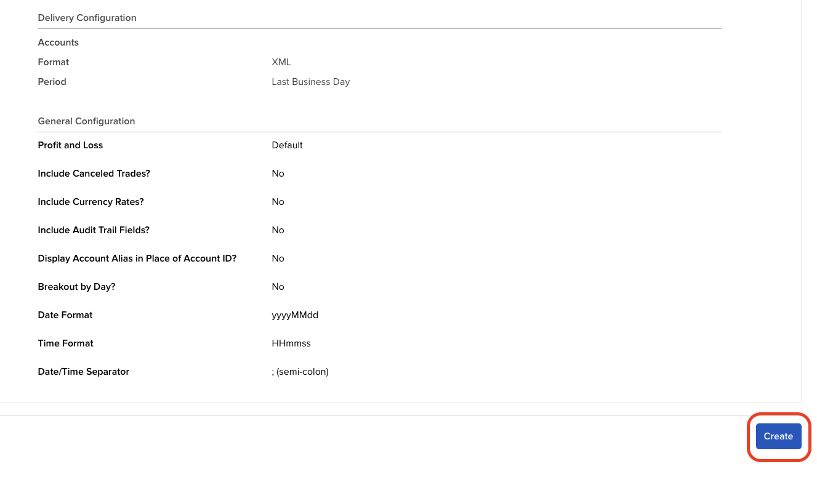
Task: Toggle Include Canceled Trades to Yes
Action: pyautogui.click(x=278, y=174)
